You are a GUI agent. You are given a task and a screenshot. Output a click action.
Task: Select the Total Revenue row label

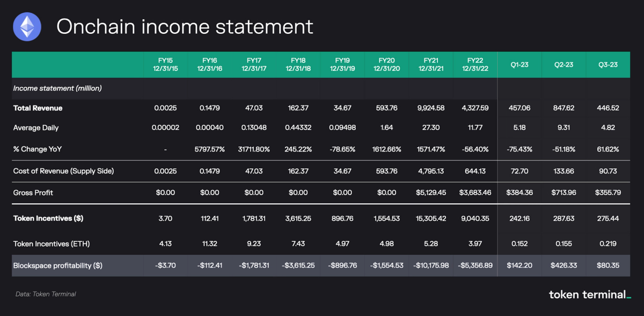pyautogui.click(x=38, y=108)
